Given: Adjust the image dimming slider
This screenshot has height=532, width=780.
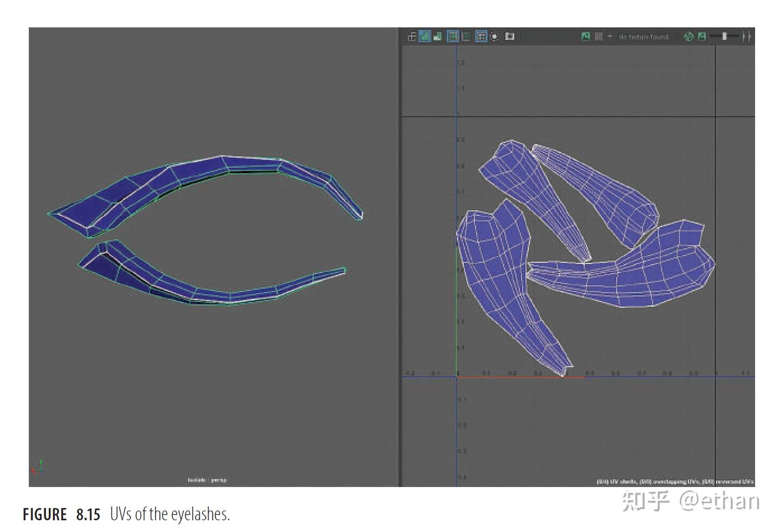Looking at the screenshot, I should [x=724, y=36].
